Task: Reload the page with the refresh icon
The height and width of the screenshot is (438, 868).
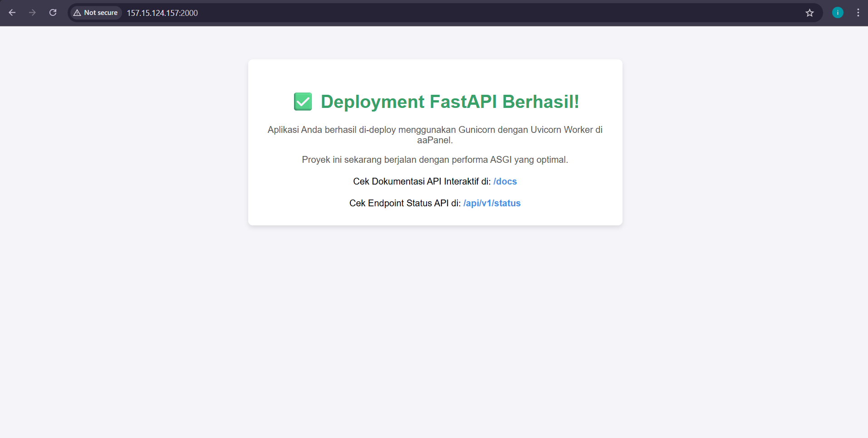Action: (53, 13)
